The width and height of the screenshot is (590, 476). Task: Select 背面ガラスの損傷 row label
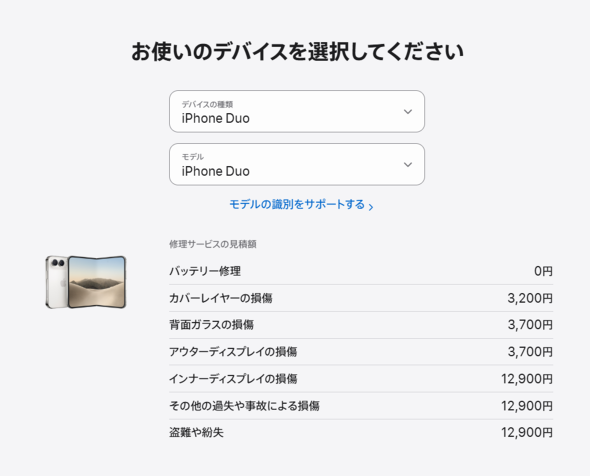click(211, 324)
